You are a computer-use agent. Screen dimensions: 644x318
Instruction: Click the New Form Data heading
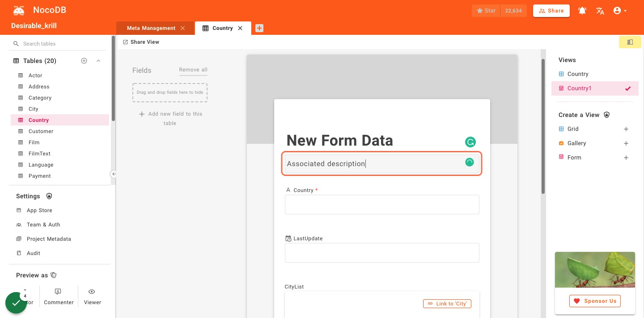click(x=339, y=141)
